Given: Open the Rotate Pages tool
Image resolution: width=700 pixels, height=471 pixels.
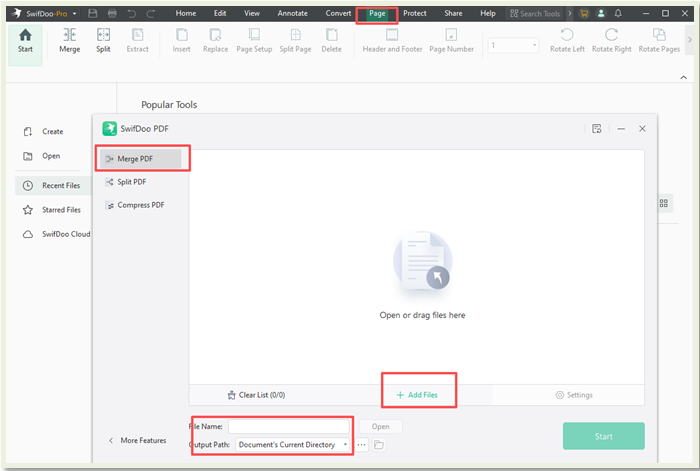Looking at the screenshot, I should (x=659, y=41).
